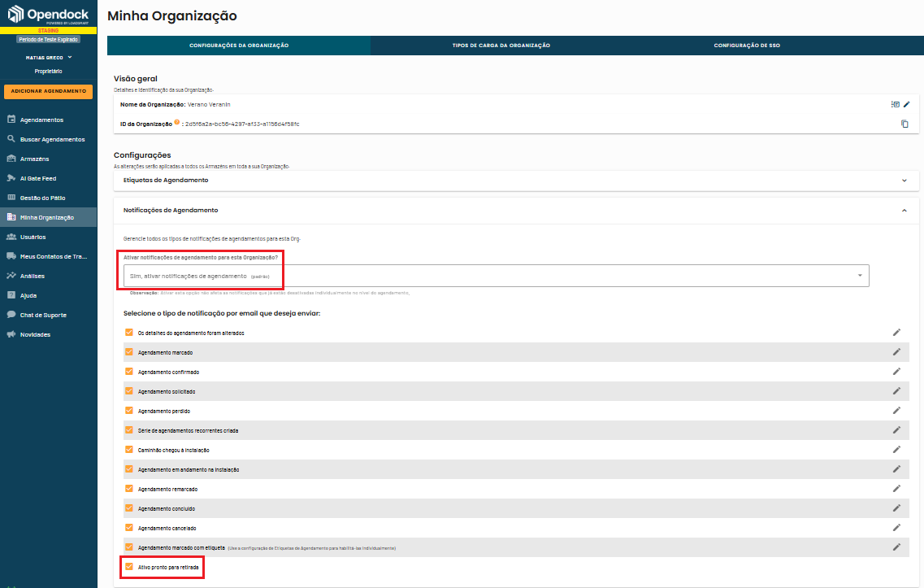Viewport: 924px width, 588px height.
Task: Edit 'Agendamento confirmado' notification template
Action: [x=896, y=372]
